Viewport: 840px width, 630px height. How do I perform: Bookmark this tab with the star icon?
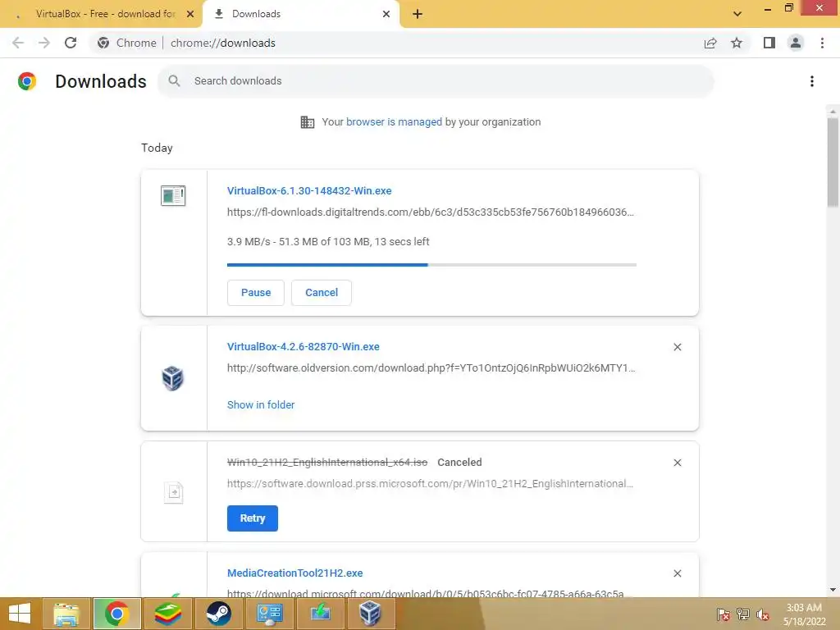[x=737, y=43]
